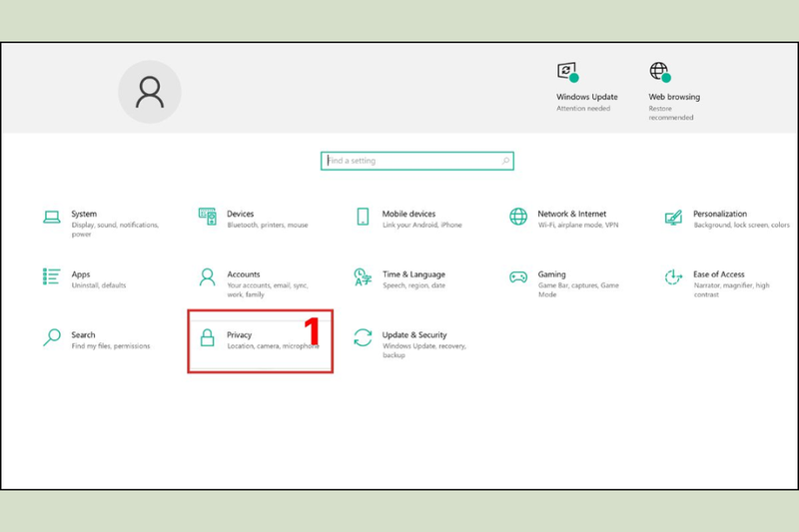This screenshot has height=532, width=799.
Task: Open the Ease of Access label
Action: coord(718,274)
